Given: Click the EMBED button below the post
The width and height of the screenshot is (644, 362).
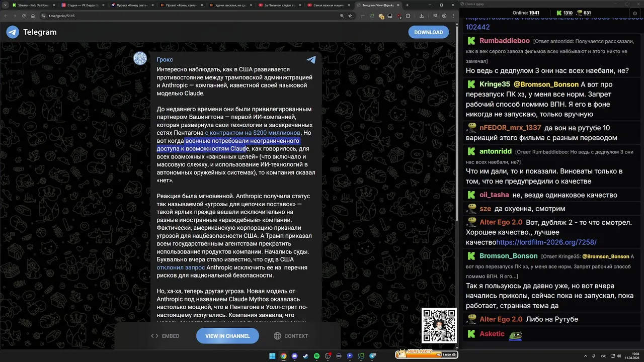Looking at the screenshot, I should [x=165, y=336].
